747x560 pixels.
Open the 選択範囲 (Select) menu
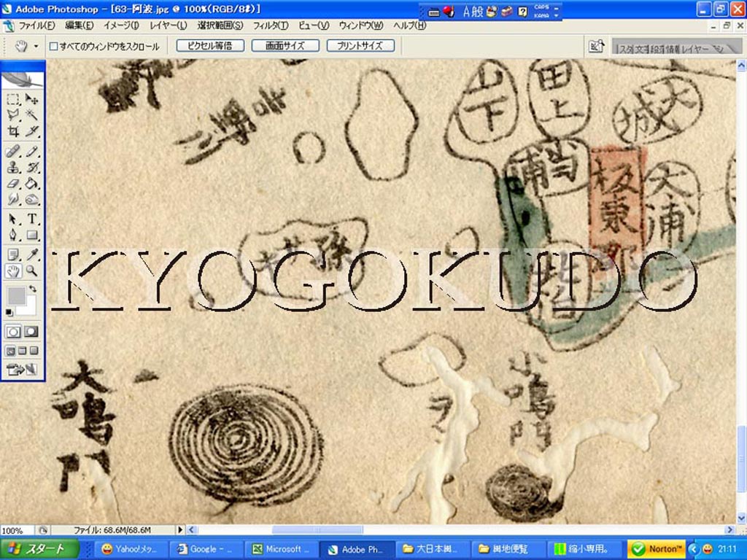(x=220, y=26)
